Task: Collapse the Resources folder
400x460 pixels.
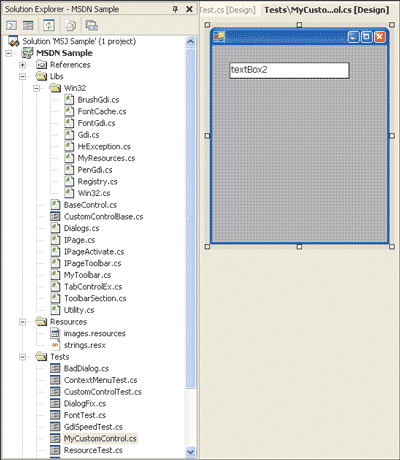Action: 23,322
